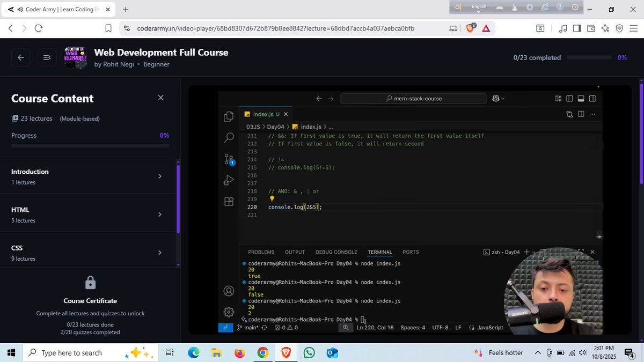Click the lightbulb code action icon
Image resolution: width=644 pixels, height=362 pixels.
click(x=272, y=198)
